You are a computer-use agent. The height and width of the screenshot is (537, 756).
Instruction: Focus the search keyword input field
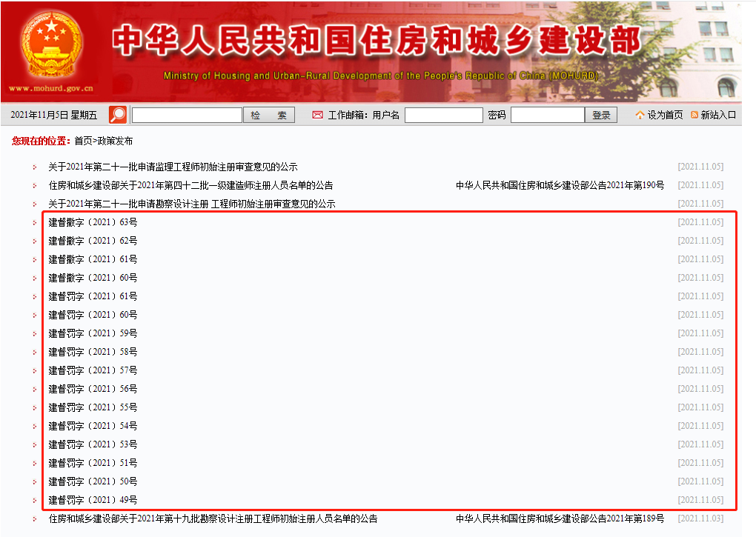187,115
